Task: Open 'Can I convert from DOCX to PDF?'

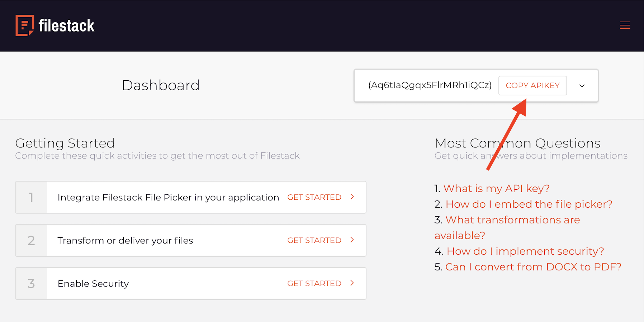Action: pos(533,267)
